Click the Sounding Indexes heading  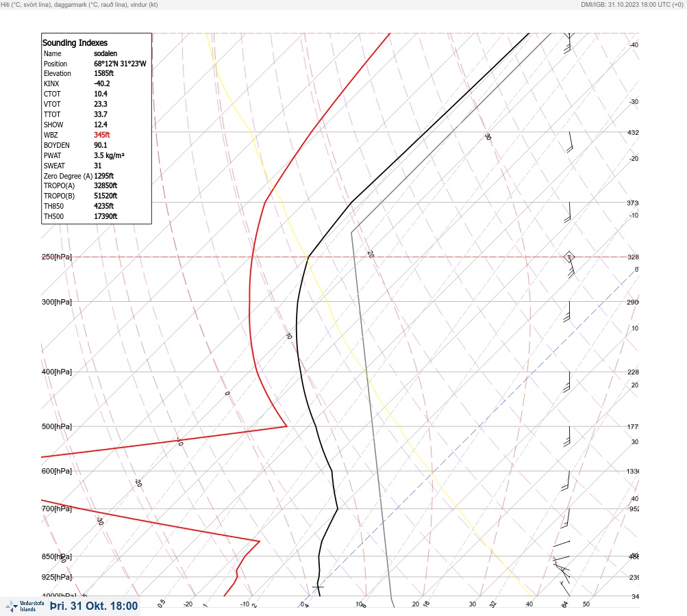pos(75,42)
